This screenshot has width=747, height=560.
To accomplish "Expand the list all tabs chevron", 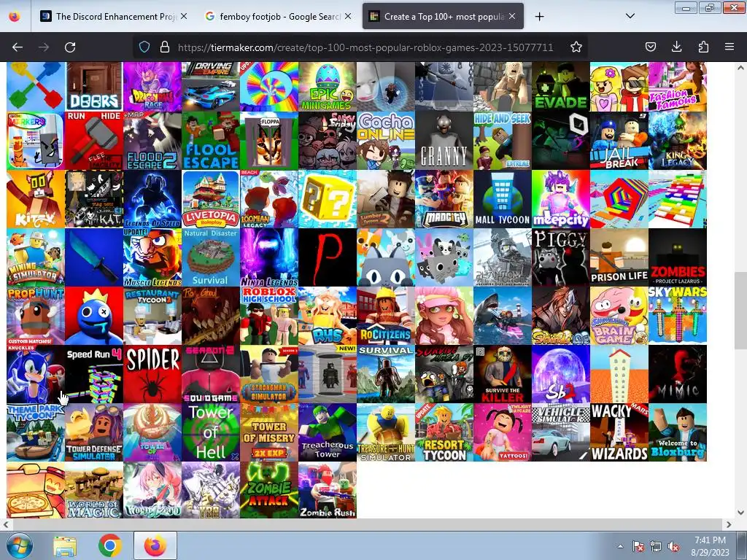I will (x=630, y=16).
